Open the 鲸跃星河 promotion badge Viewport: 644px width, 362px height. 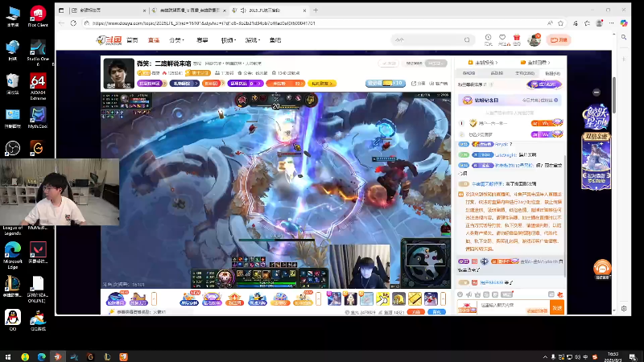tap(596, 117)
